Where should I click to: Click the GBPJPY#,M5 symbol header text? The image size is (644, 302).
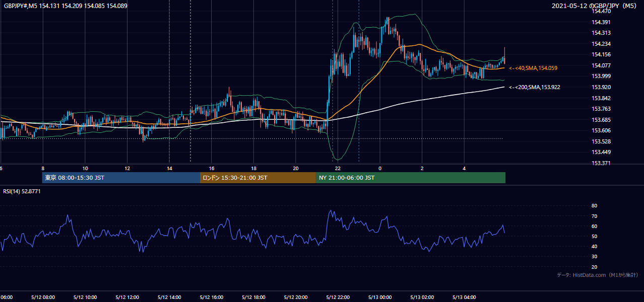tap(66, 6)
